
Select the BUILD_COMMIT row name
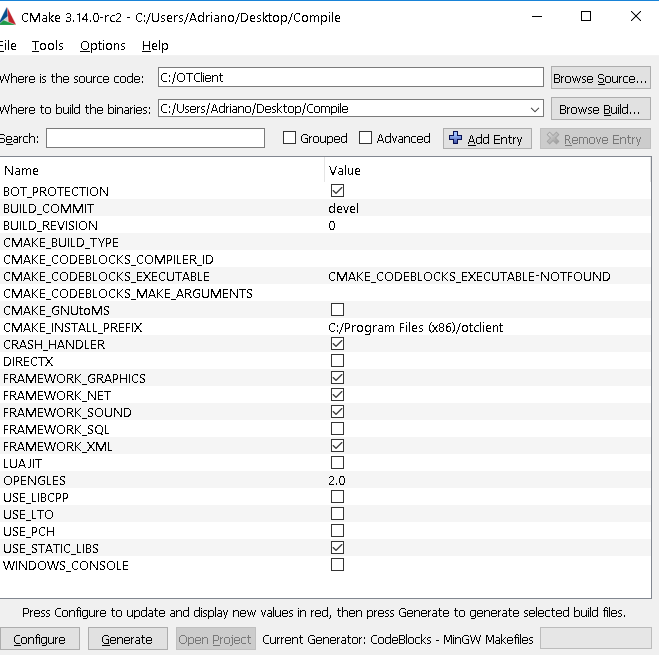point(48,209)
